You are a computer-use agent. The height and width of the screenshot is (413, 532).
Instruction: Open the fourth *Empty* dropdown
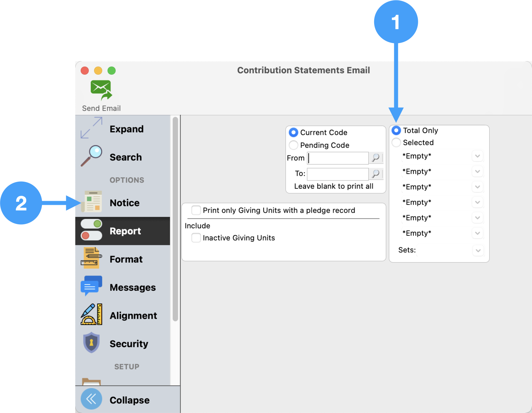point(477,202)
